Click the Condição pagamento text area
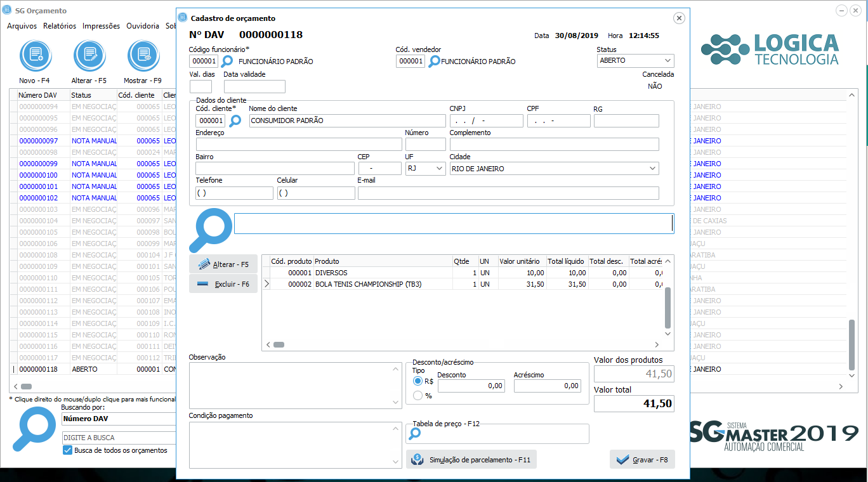 click(296, 445)
